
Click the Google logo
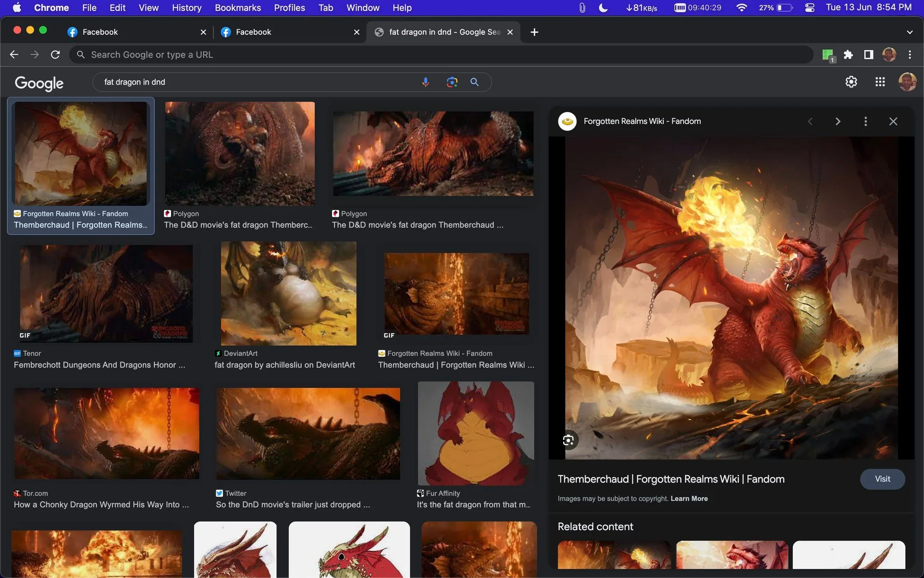click(x=39, y=83)
